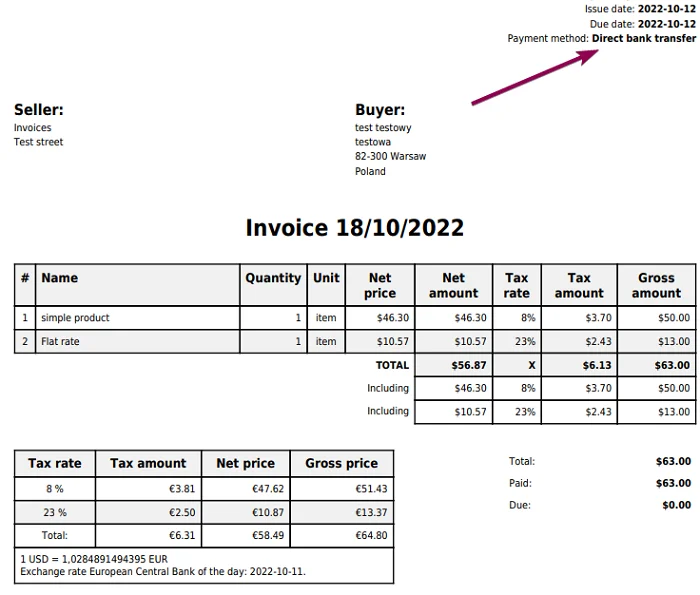Image resolution: width=700 pixels, height=595 pixels.
Task: Select euro tax amount €3.81
Action: coord(182,489)
